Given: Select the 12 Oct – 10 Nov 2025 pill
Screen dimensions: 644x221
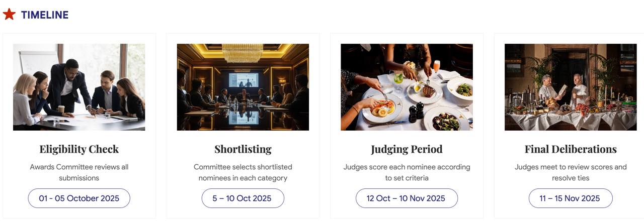Looking at the screenshot, I should [407, 198].
